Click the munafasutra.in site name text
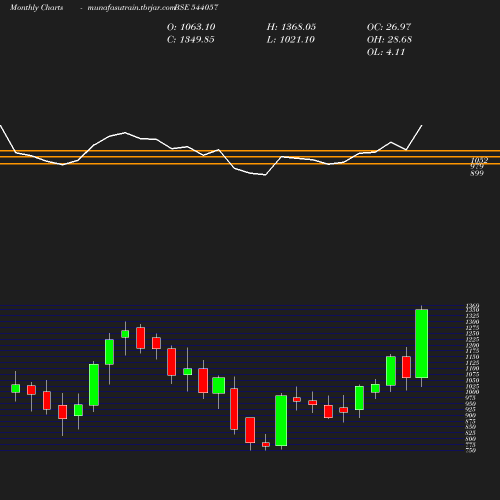Viewport: 500px width, 500px height. click(x=131, y=7)
